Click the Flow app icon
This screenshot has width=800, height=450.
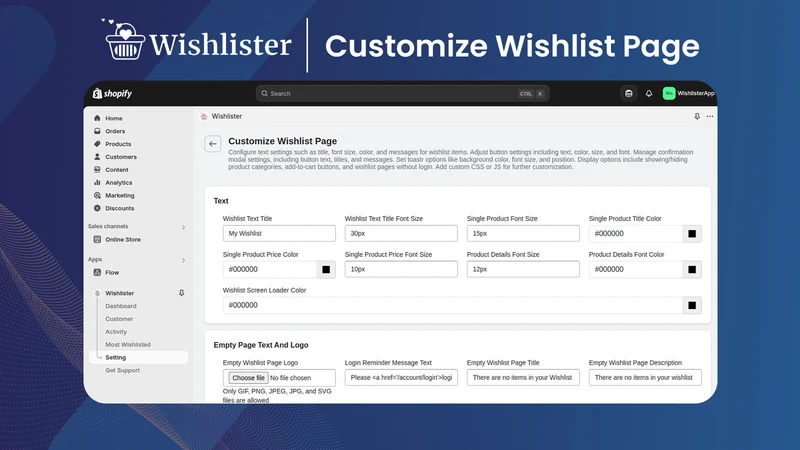pyautogui.click(x=97, y=272)
